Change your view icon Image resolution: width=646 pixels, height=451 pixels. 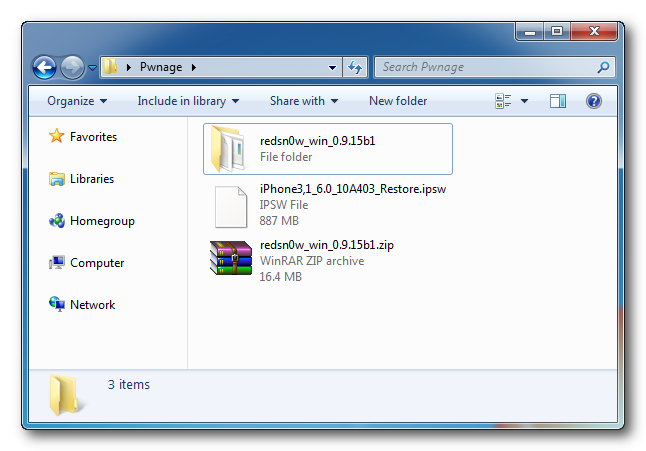pos(503,101)
